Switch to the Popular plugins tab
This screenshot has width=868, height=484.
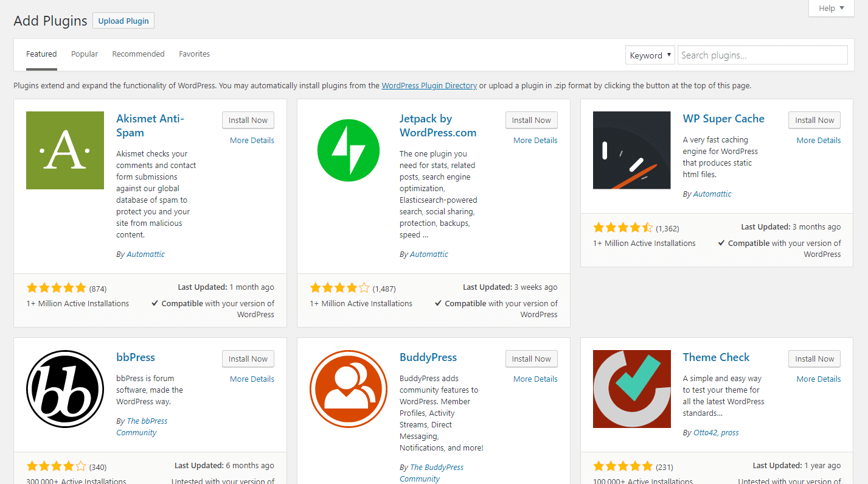[x=84, y=54]
